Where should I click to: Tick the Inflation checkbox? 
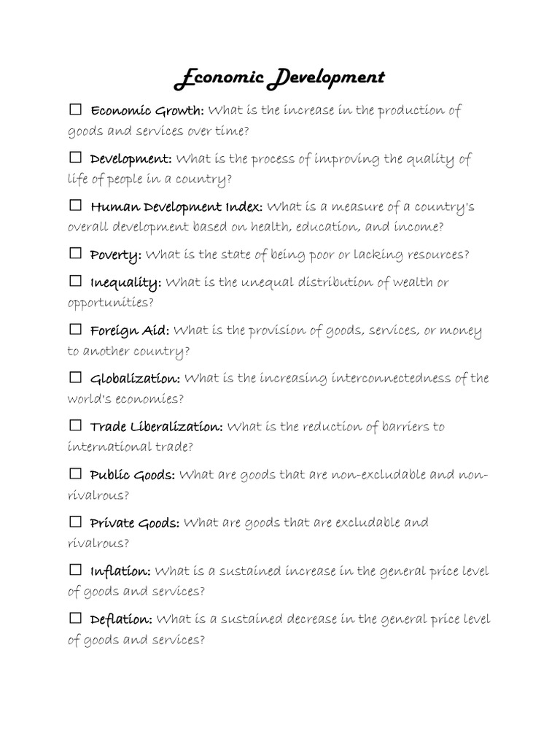tap(74, 569)
